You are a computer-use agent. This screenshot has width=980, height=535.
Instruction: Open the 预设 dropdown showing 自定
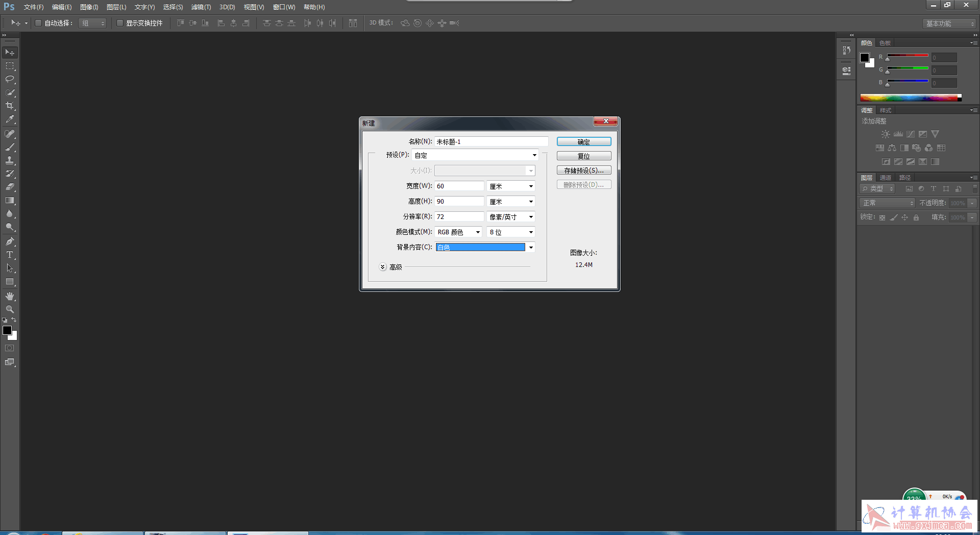[x=475, y=155]
